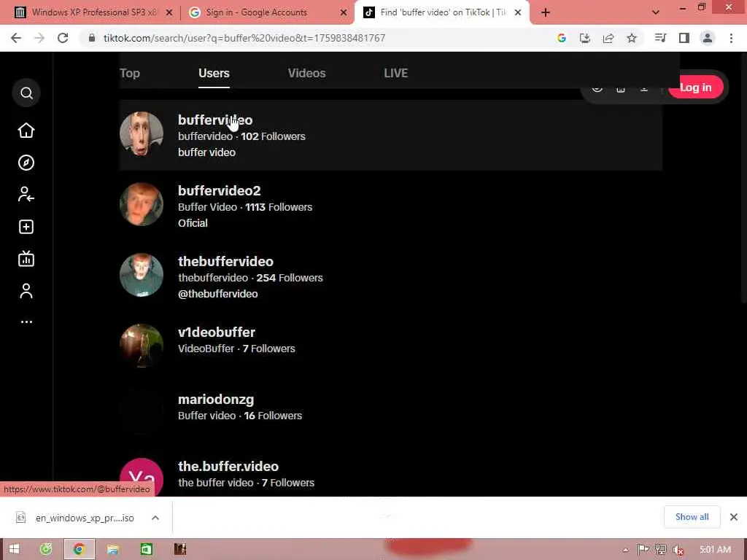Open the Chrome three-dot menu
The height and width of the screenshot is (560, 747).
pyautogui.click(x=731, y=38)
